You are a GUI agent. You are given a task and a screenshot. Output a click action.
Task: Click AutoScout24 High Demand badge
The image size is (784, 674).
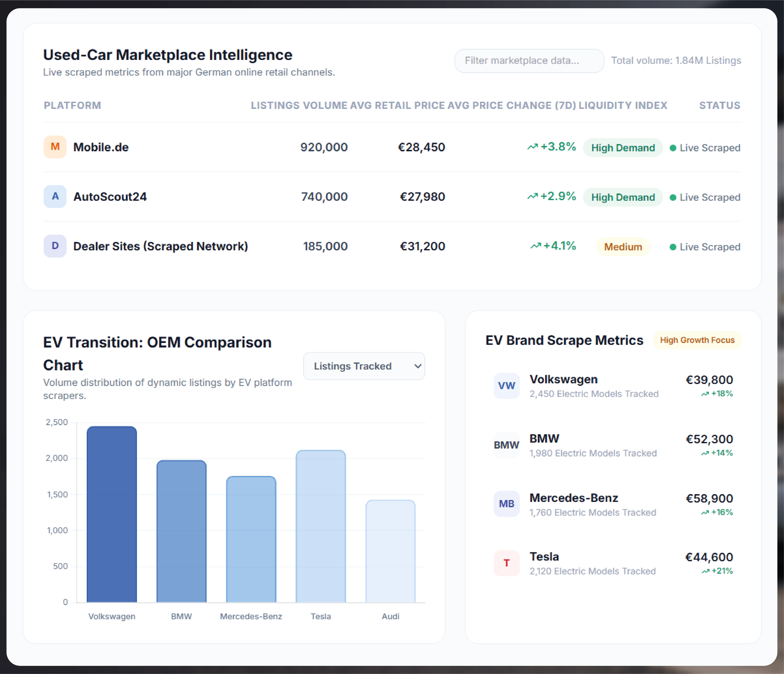coord(623,197)
